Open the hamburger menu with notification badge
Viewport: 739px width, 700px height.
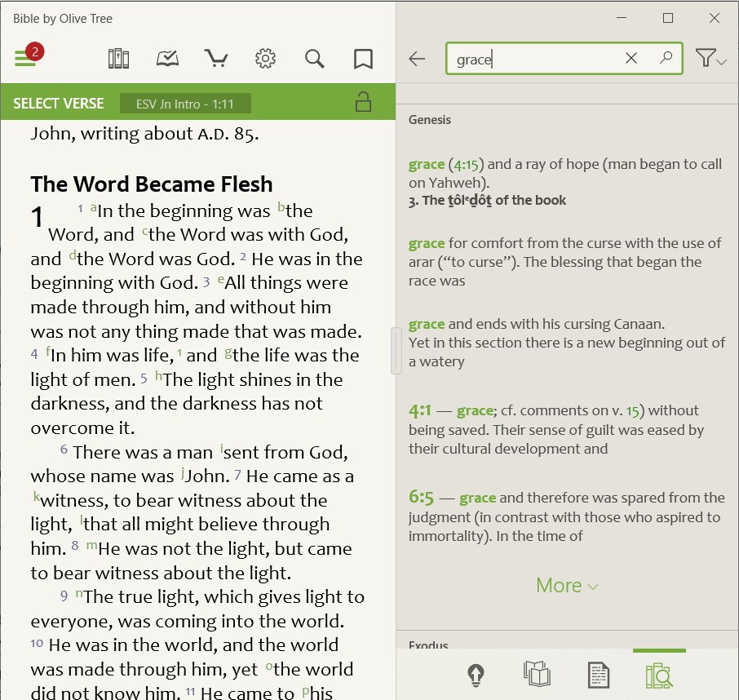pos(26,59)
